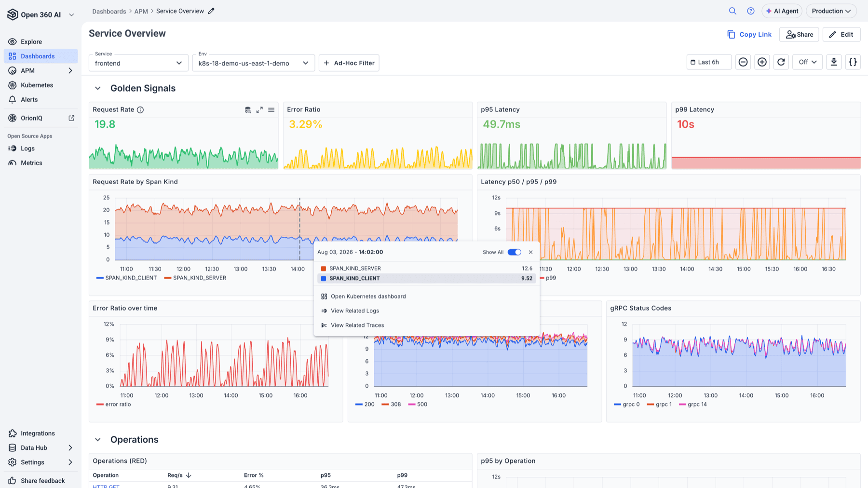Click the info icon beside Request Rate

(140, 110)
